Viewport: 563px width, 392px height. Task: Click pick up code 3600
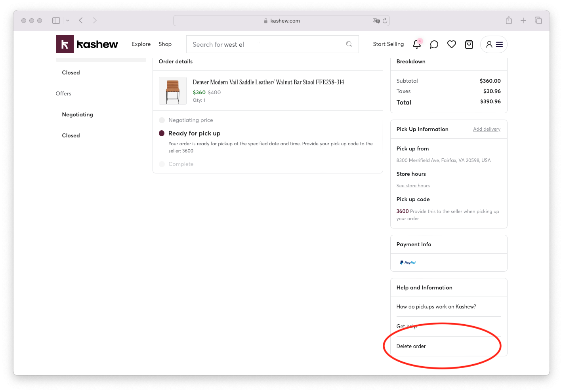(403, 211)
